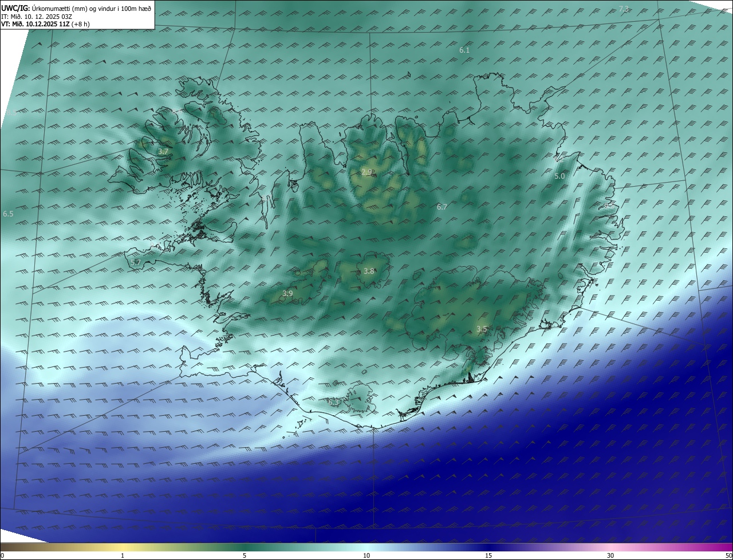Click the 10 tick label on the colour scale

point(366,555)
